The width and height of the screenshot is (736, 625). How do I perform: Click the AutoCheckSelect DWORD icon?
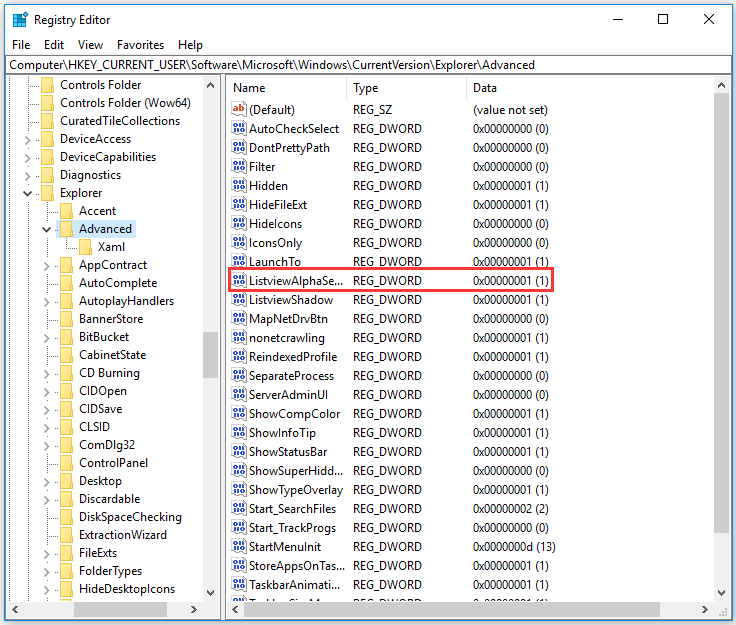click(238, 128)
